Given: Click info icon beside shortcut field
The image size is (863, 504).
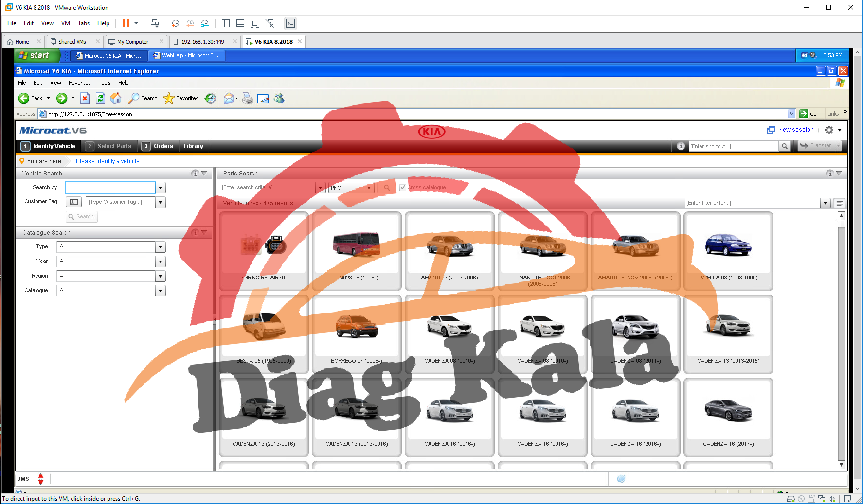Looking at the screenshot, I should (681, 146).
